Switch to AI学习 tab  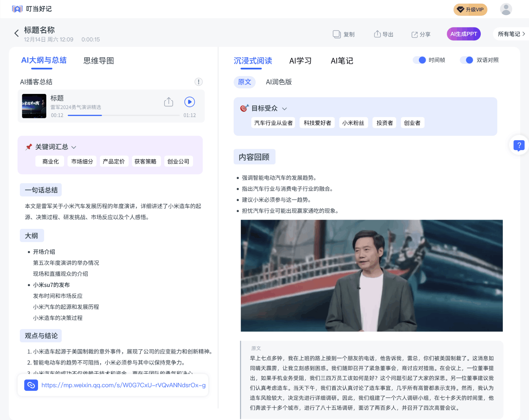pos(300,61)
